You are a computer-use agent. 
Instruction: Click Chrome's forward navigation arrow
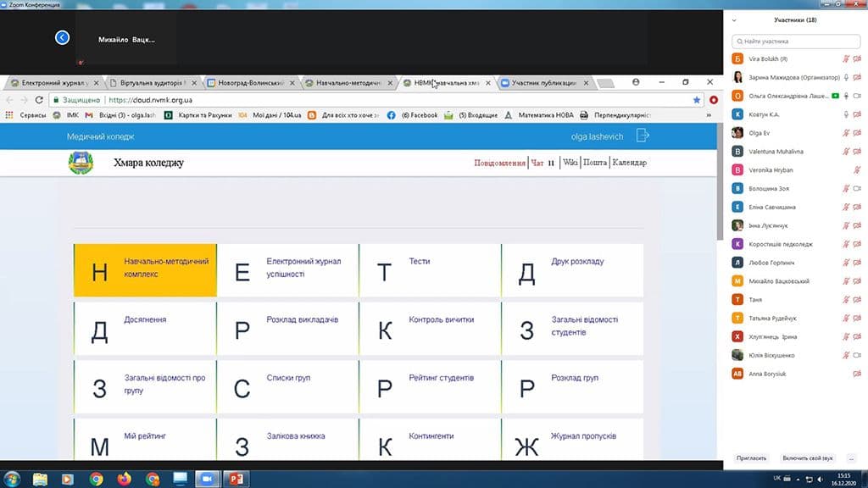tap(24, 100)
